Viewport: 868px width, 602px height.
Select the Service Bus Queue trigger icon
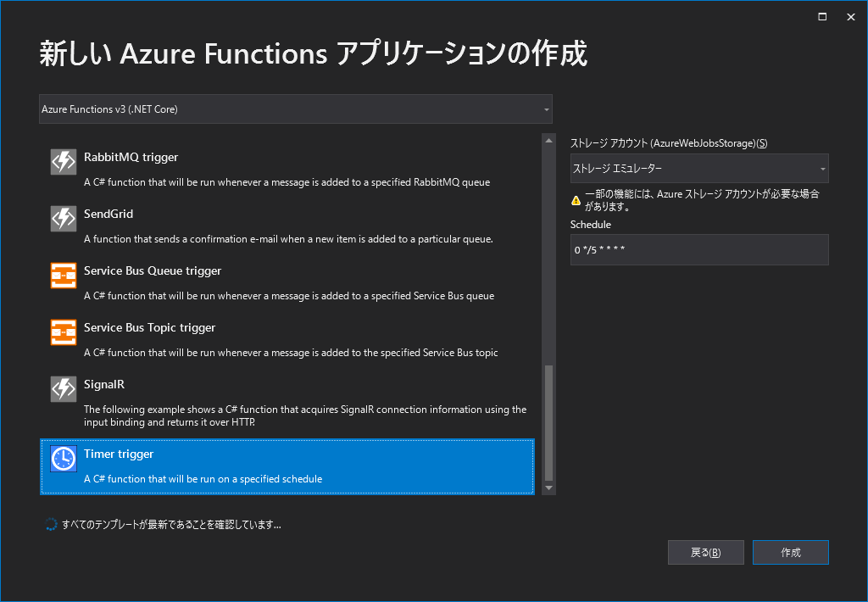[64, 276]
